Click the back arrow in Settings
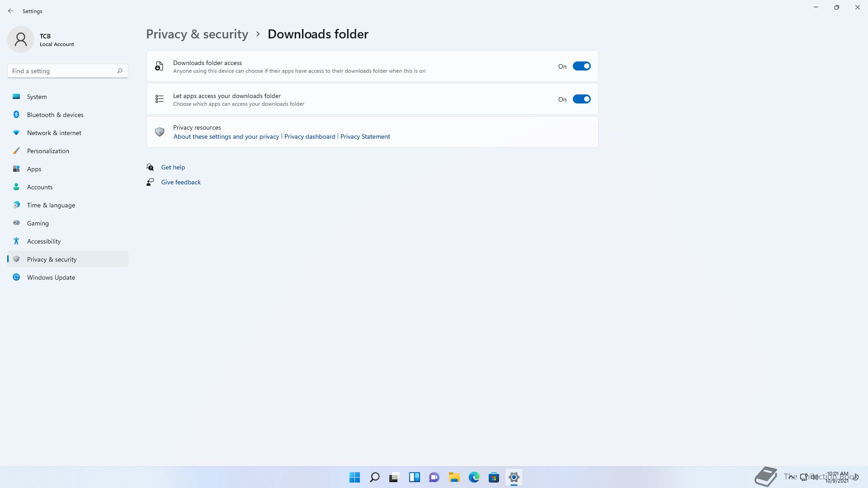The height and width of the screenshot is (488, 868). [x=11, y=11]
